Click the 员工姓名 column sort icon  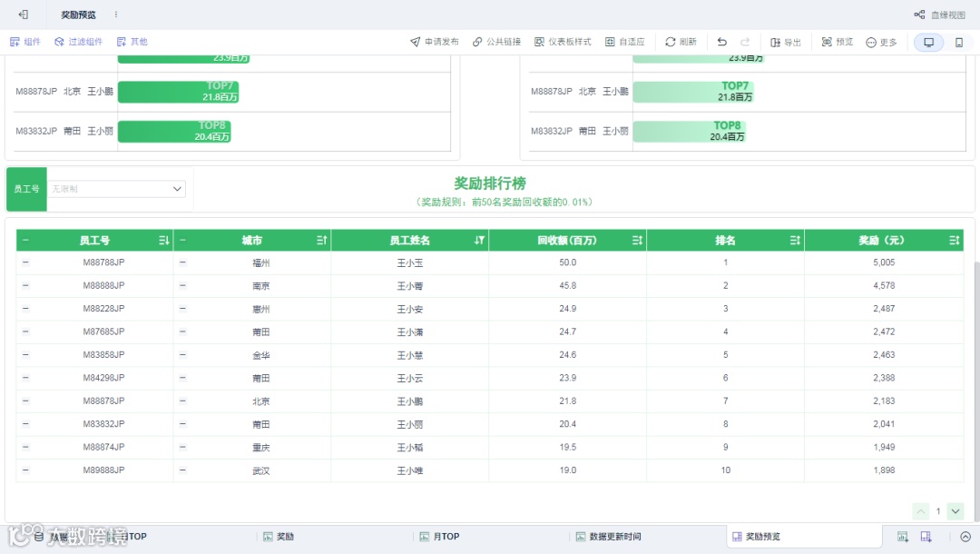(x=479, y=240)
